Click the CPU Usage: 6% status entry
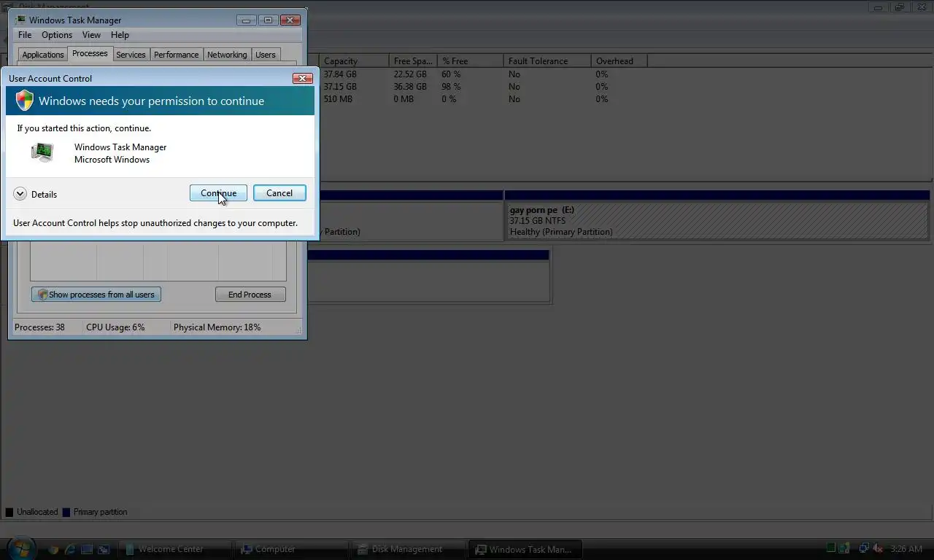 115,327
